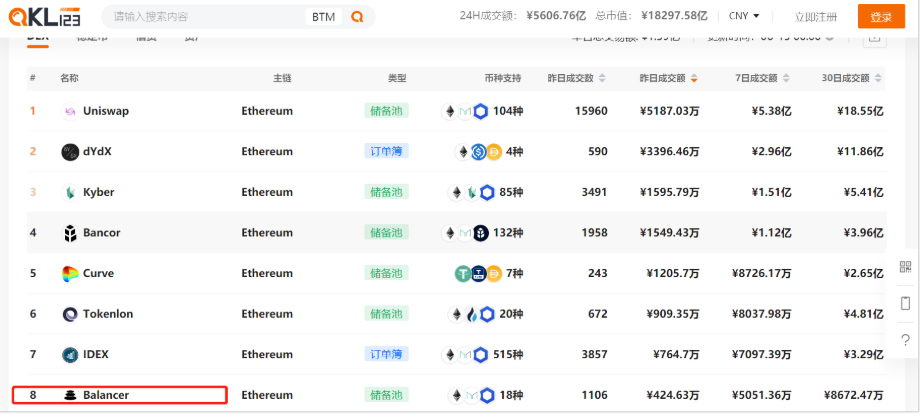This screenshot has height=419, width=920.
Task: Click the 类型 column header
Action: pyautogui.click(x=397, y=78)
